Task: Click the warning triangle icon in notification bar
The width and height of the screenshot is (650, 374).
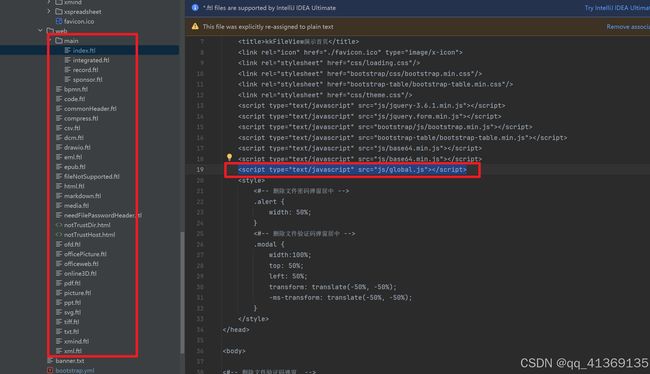Action: coord(195,27)
